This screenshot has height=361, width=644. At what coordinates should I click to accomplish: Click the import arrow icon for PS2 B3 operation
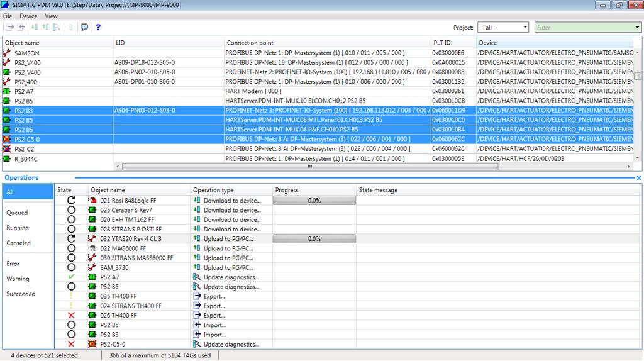pyautogui.click(x=197, y=335)
